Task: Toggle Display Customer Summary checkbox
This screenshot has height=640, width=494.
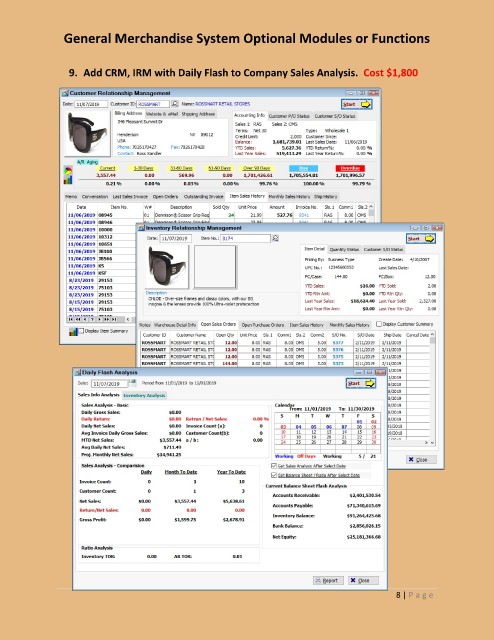Action: 379,324
